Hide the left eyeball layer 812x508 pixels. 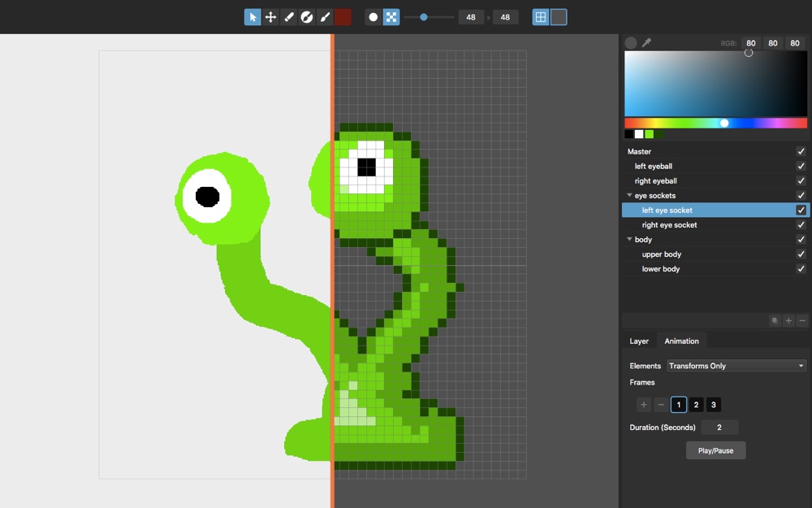point(801,167)
